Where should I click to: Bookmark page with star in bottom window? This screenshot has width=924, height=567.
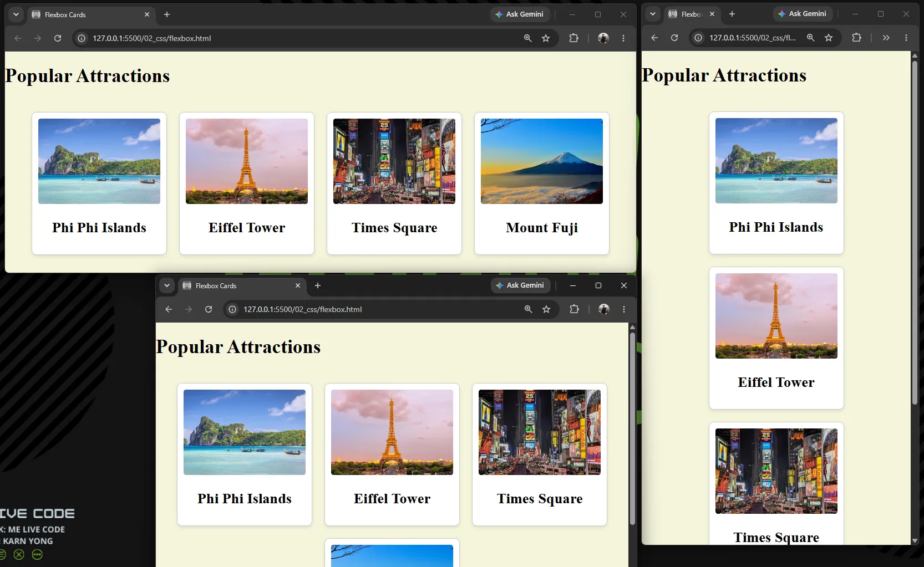click(x=546, y=309)
